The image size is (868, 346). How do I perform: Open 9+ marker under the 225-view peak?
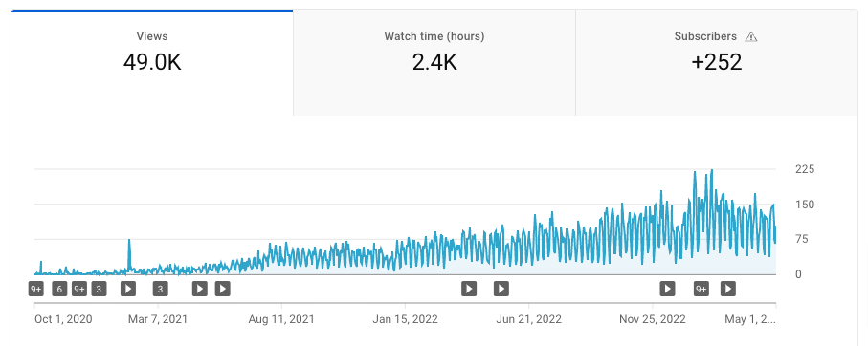[701, 289]
